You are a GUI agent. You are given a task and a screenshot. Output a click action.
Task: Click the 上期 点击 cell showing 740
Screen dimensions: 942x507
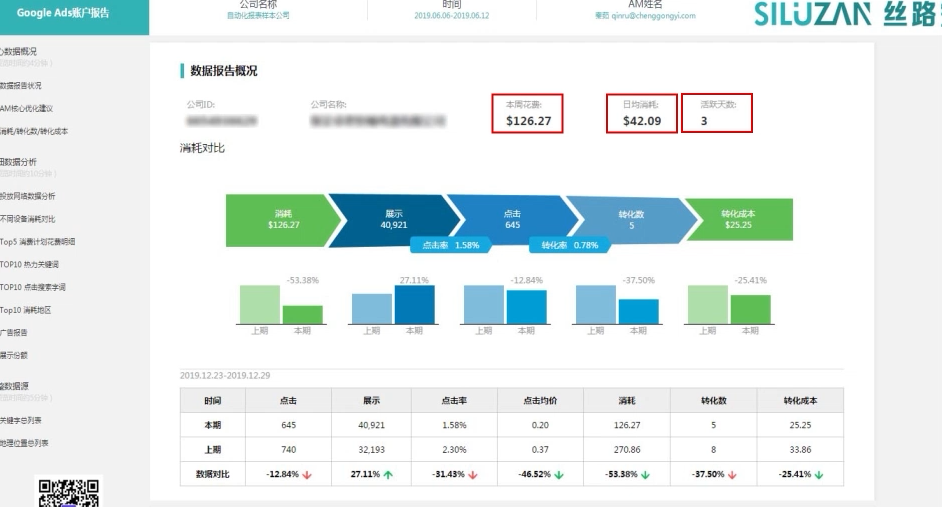(x=288, y=450)
